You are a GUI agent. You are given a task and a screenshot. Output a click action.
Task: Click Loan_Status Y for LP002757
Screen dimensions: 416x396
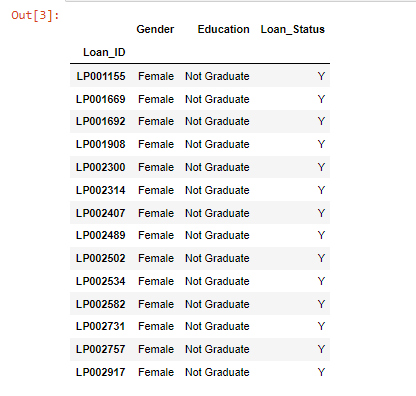[x=321, y=349]
